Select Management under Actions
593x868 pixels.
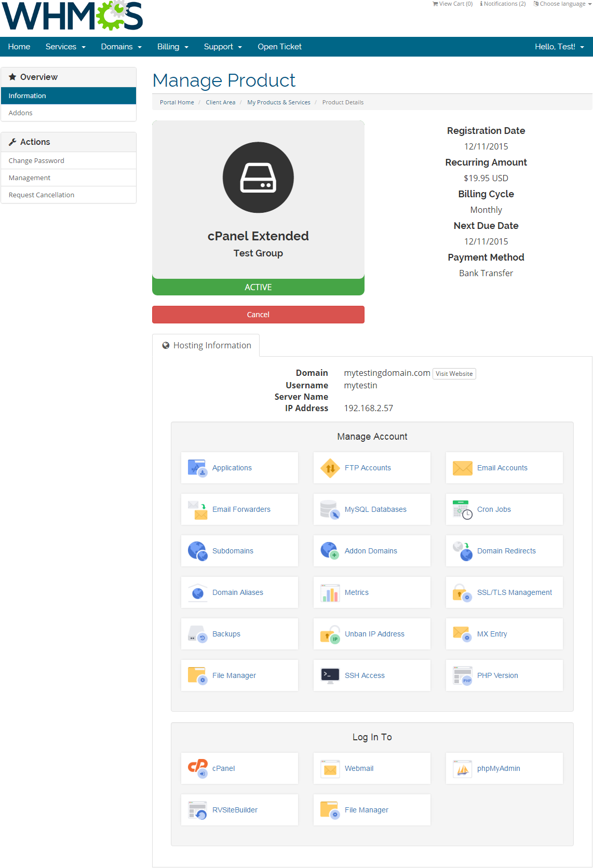pyautogui.click(x=69, y=178)
